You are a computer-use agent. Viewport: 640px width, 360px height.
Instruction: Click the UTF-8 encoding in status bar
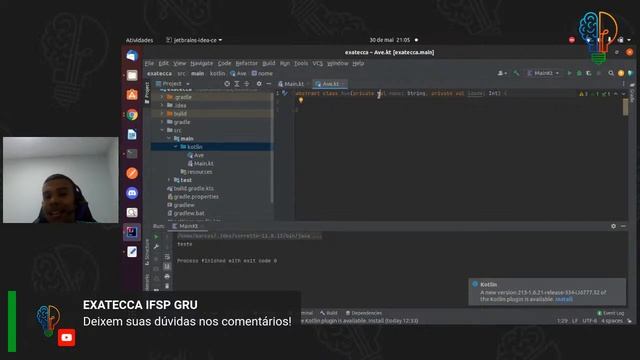coord(589,321)
